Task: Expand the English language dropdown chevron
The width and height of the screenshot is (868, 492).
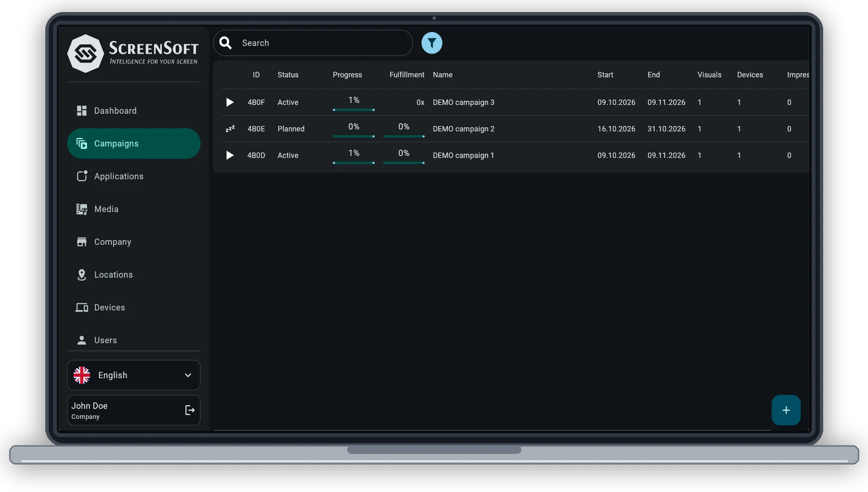Action: (188, 375)
